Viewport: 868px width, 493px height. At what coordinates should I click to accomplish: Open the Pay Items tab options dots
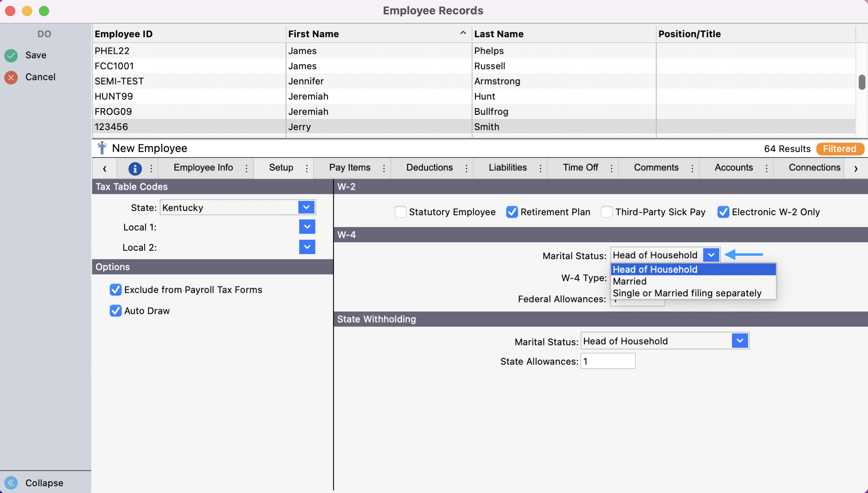pos(384,168)
